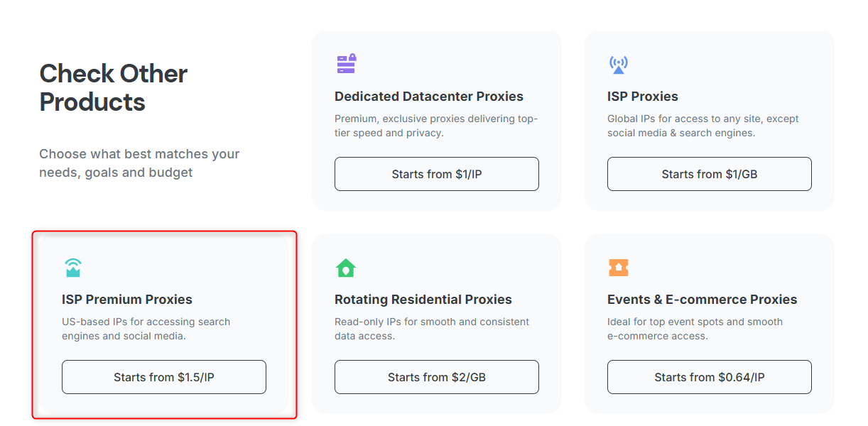
Task: Open the Dedicated Datacenter Proxies title
Action: click(429, 97)
